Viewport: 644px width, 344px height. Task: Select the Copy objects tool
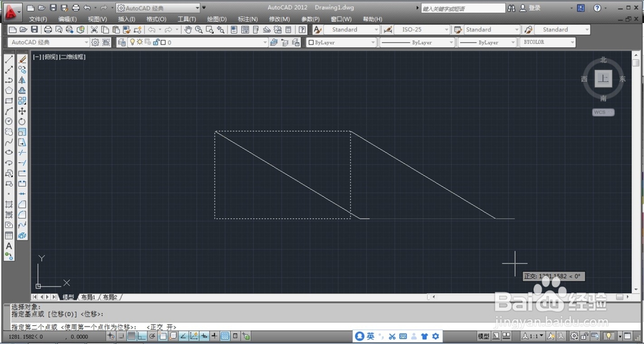pos(22,70)
